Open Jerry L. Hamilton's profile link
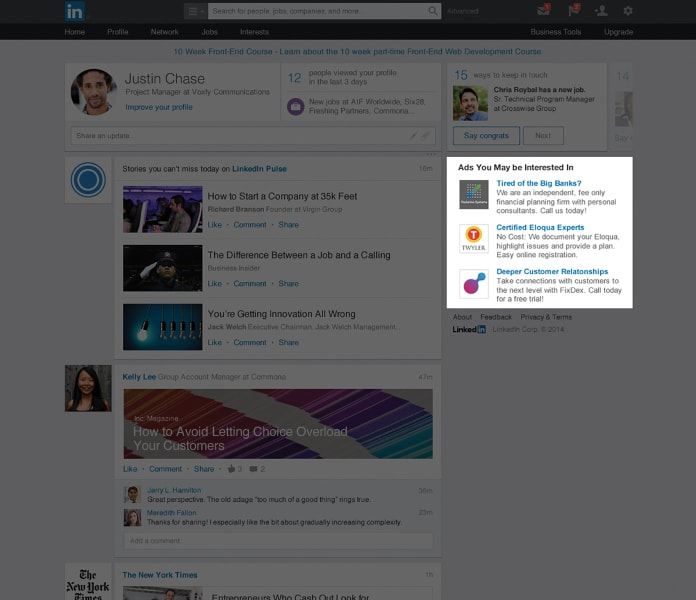 click(174, 490)
